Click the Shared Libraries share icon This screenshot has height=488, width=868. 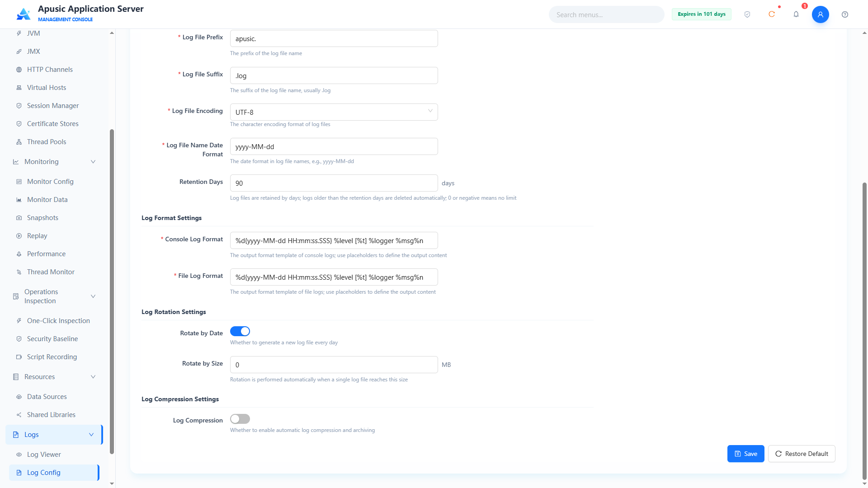tap(19, 415)
